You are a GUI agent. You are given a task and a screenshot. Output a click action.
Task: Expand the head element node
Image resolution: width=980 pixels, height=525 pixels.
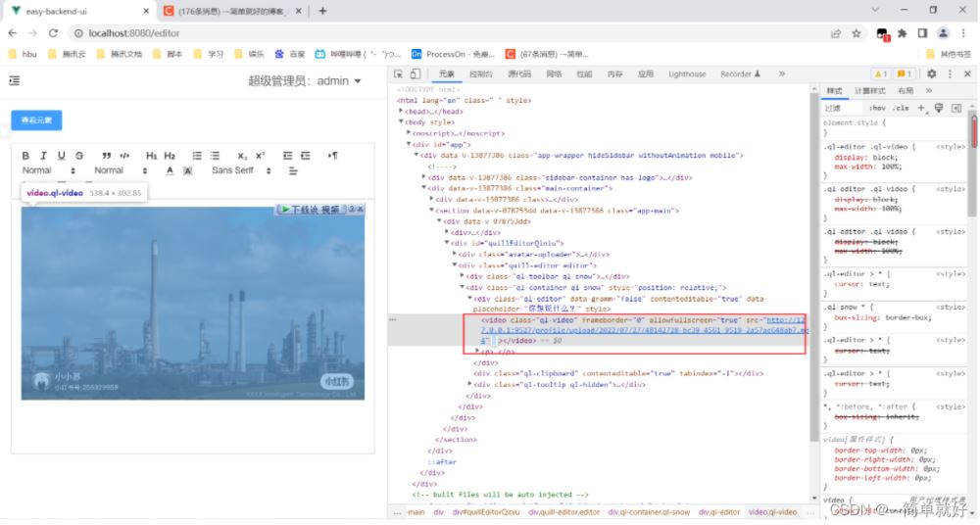click(402, 112)
